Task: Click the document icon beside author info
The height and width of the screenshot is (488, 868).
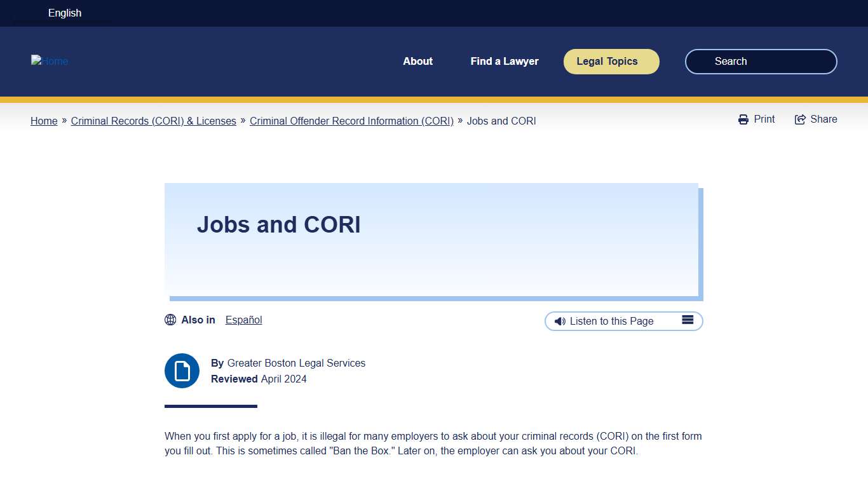Action: pyautogui.click(x=182, y=370)
